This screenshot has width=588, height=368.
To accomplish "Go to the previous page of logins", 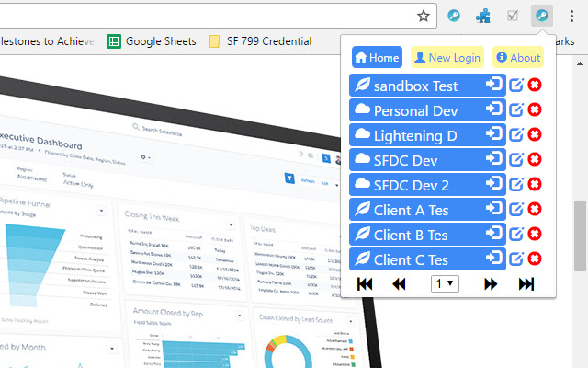I will tap(399, 284).
